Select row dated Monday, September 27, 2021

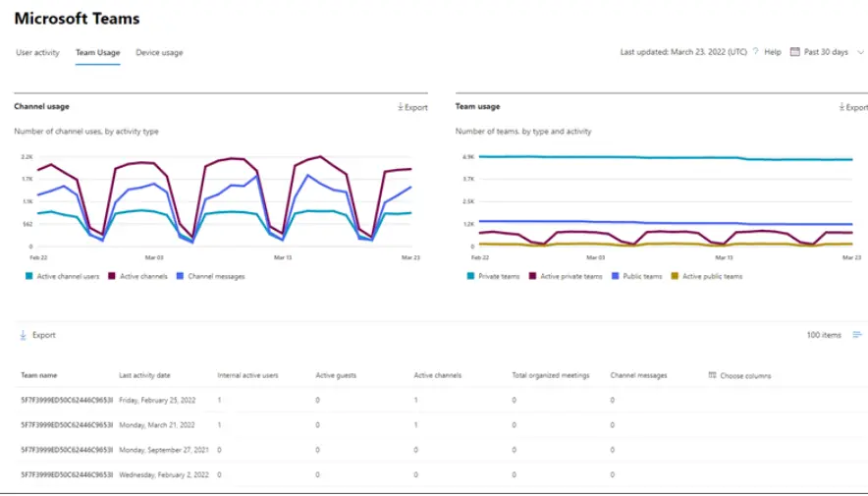(440, 450)
